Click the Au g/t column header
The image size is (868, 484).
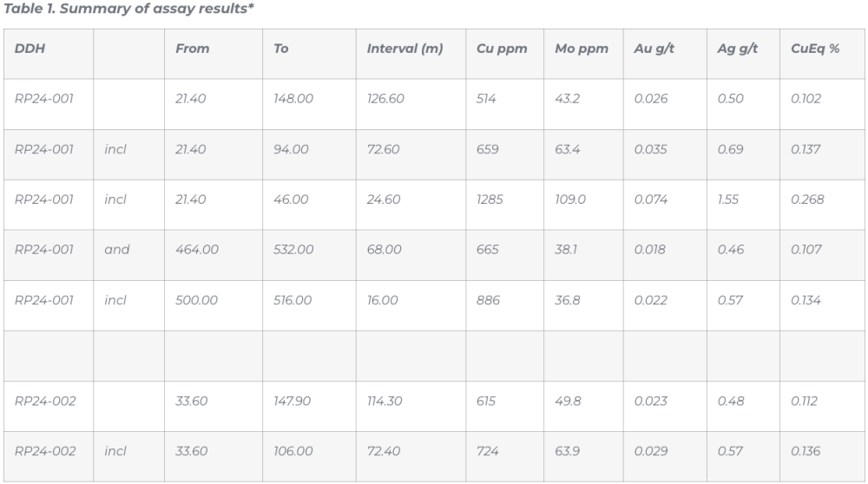point(654,49)
